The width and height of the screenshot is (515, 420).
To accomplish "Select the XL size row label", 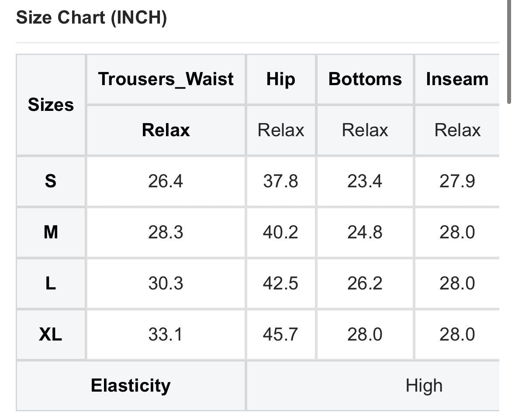I will [51, 335].
